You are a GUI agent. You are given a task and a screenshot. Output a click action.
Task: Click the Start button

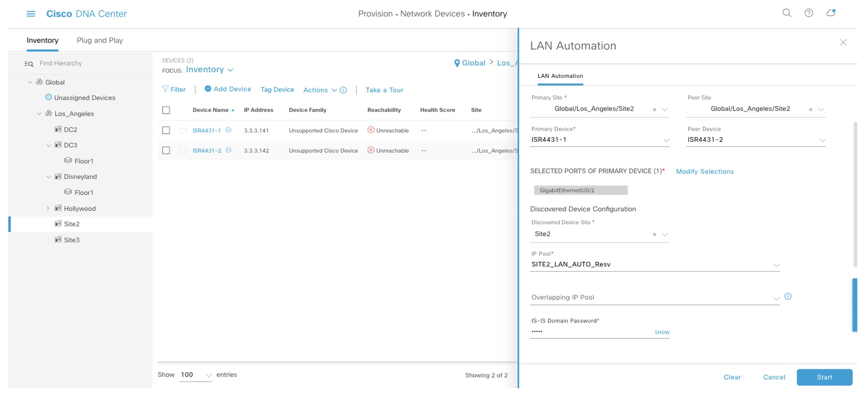pyautogui.click(x=824, y=378)
